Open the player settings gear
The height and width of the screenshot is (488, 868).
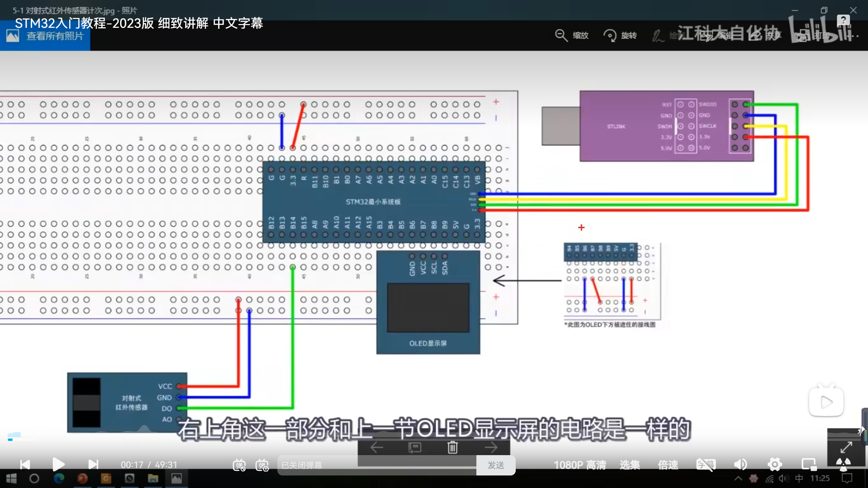click(775, 464)
